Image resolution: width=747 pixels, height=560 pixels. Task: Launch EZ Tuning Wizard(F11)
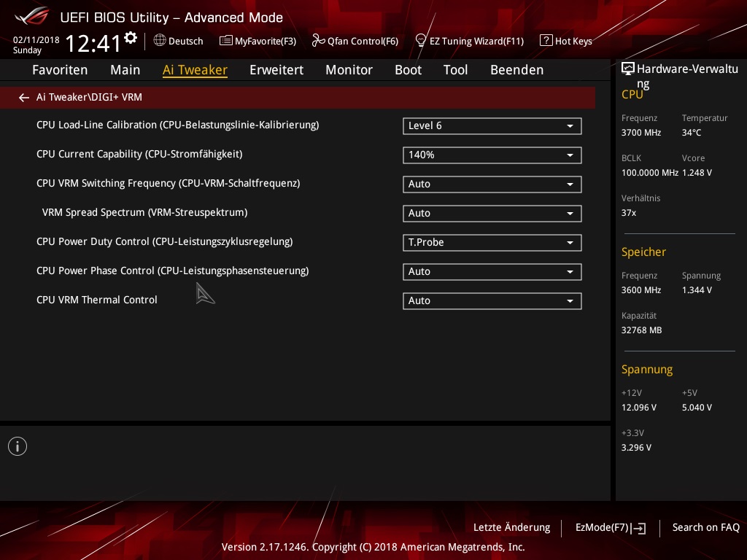pyautogui.click(x=470, y=41)
